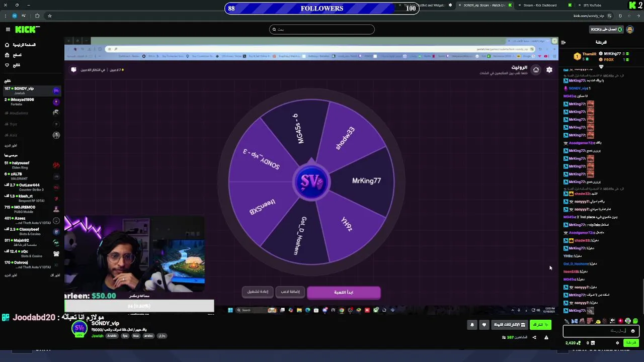Click the 2,420 KICKs balance
This screenshot has height=362, width=644.
pos(573,343)
